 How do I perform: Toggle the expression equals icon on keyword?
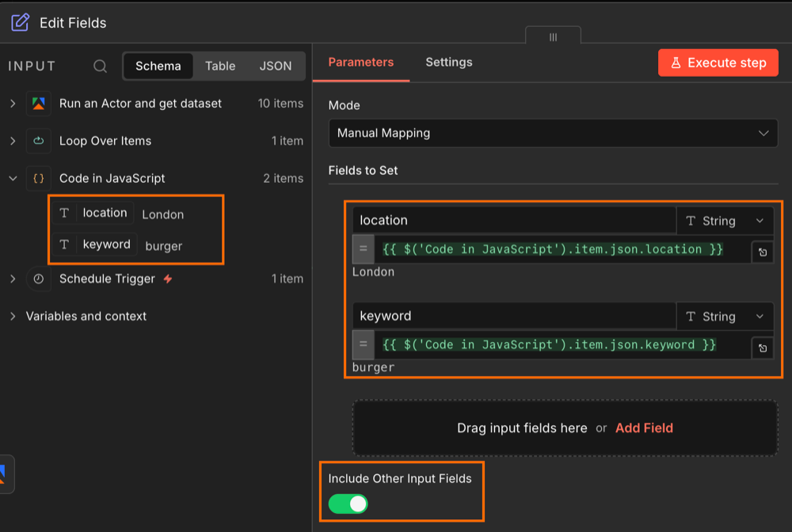363,348
